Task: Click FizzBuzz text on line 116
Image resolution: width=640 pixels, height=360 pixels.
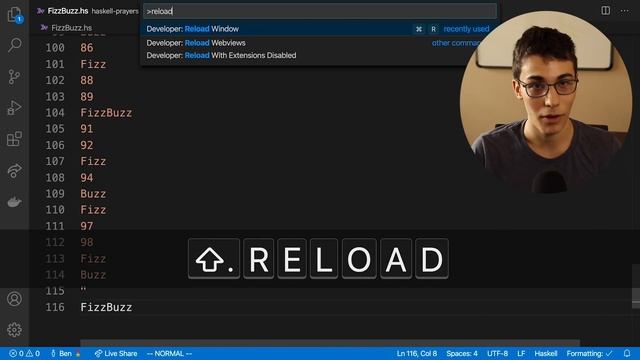Action: coord(106,307)
